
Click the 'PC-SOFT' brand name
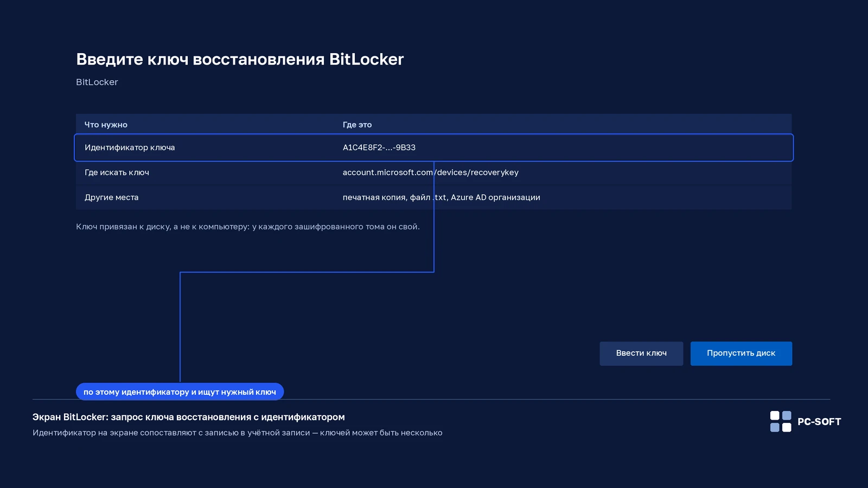pos(819,422)
